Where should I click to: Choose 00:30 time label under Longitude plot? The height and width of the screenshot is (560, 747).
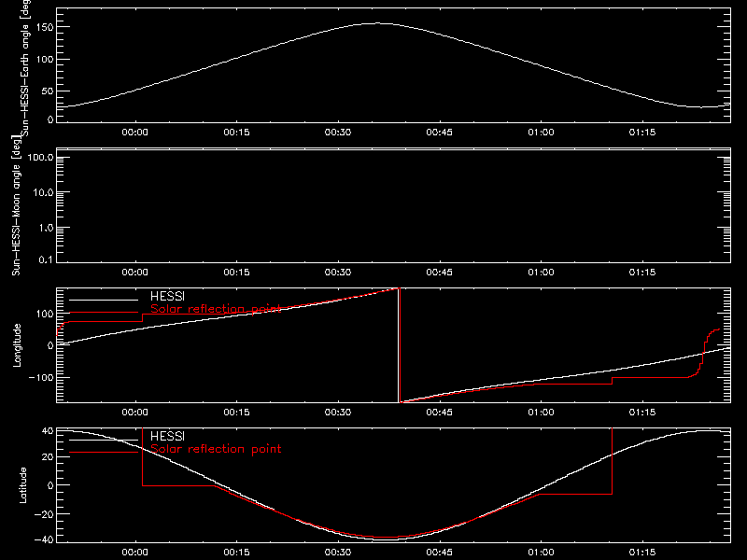click(338, 413)
